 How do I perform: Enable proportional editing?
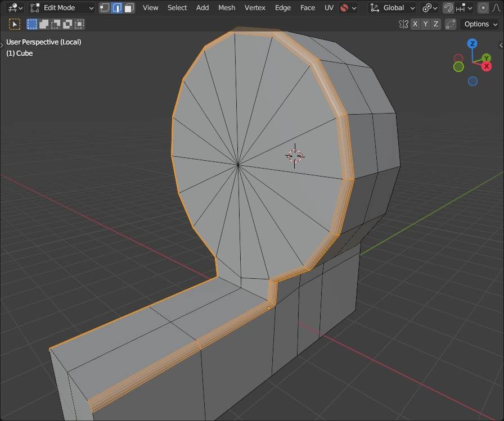(483, 8)
